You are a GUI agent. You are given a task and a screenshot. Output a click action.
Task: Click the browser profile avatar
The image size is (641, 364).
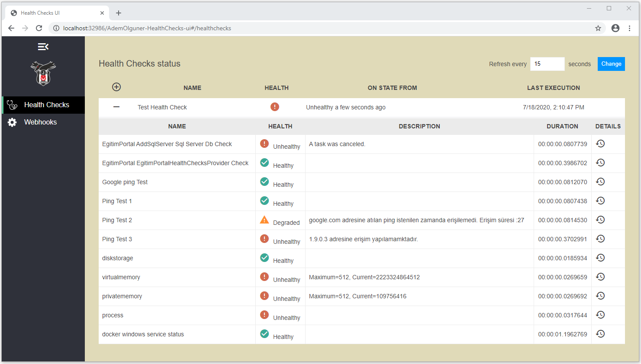pyautogui.click(x=615, y=28)
